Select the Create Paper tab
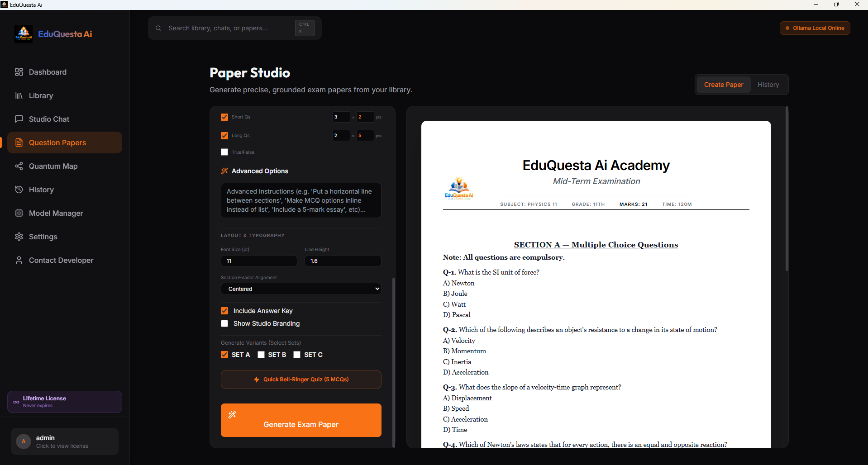Image resolution: width=868 pixels, height=465 pixels. (723, 85)
